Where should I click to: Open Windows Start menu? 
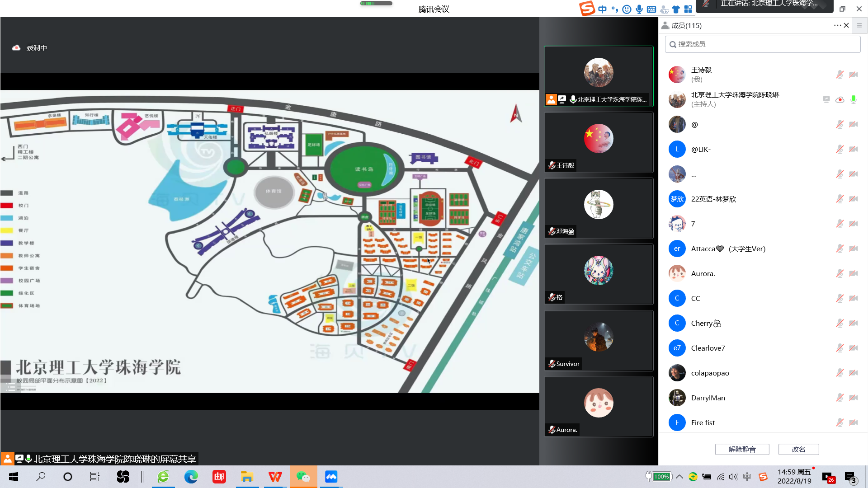[x=14, y=477]
